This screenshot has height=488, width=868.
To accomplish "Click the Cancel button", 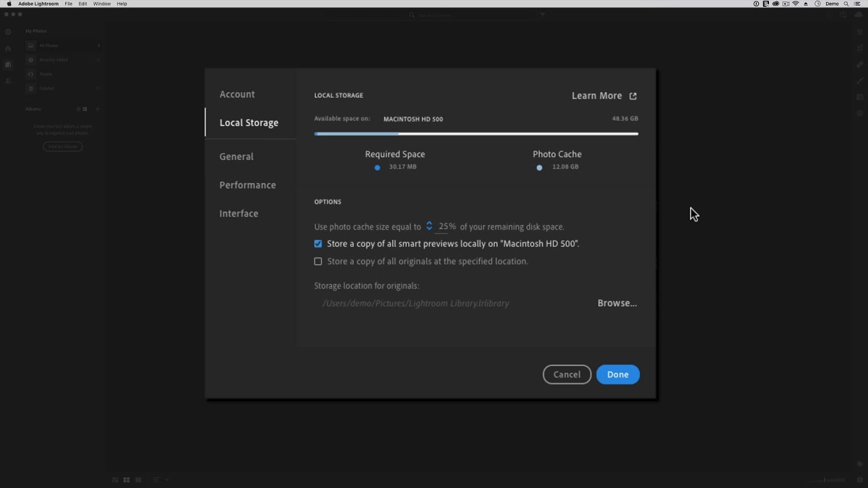I will point(567,374).
